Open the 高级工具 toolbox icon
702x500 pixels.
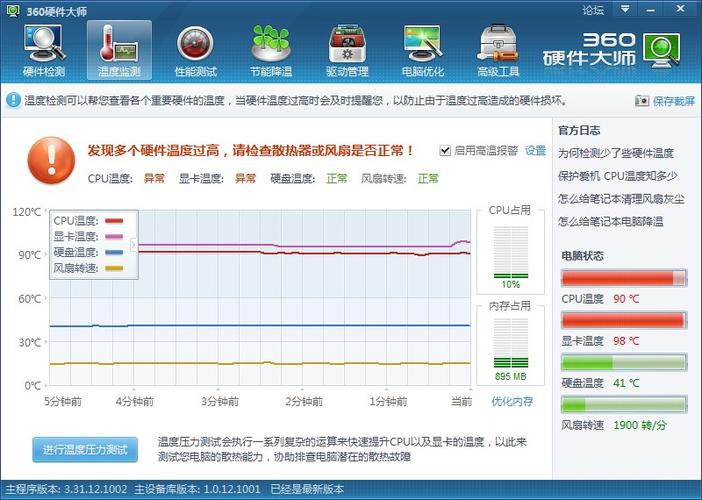[498, 51]
